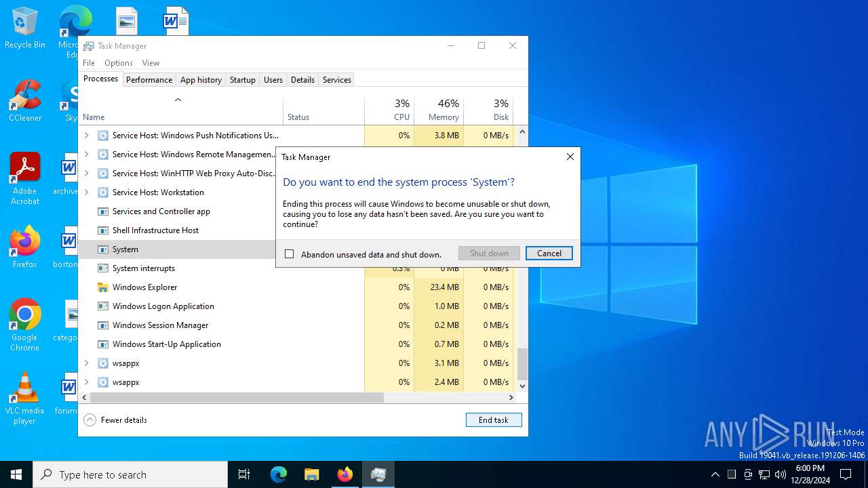Expand the first wsappx process group
Screen dimensions: 868x488
coord(86,363)
